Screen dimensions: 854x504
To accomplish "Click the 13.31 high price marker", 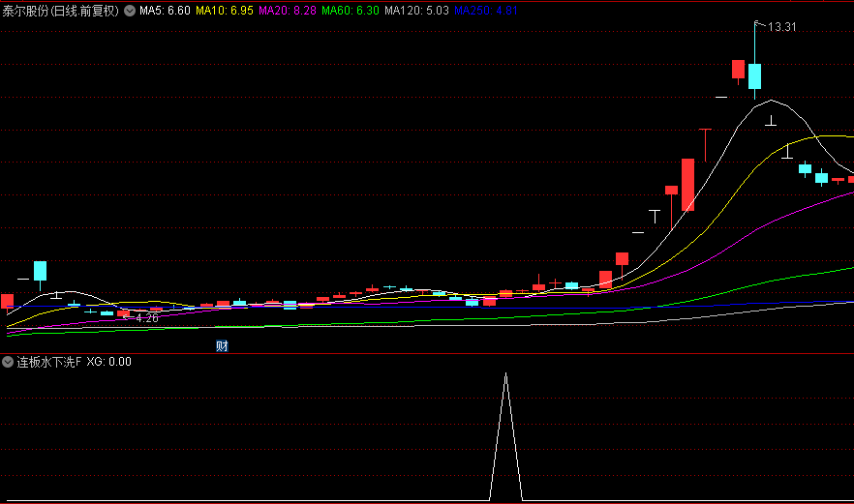I will 781,27.
